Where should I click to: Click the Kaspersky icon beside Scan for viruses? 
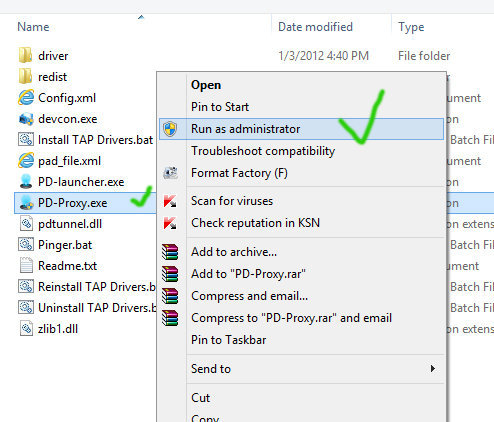coord(170,201)
